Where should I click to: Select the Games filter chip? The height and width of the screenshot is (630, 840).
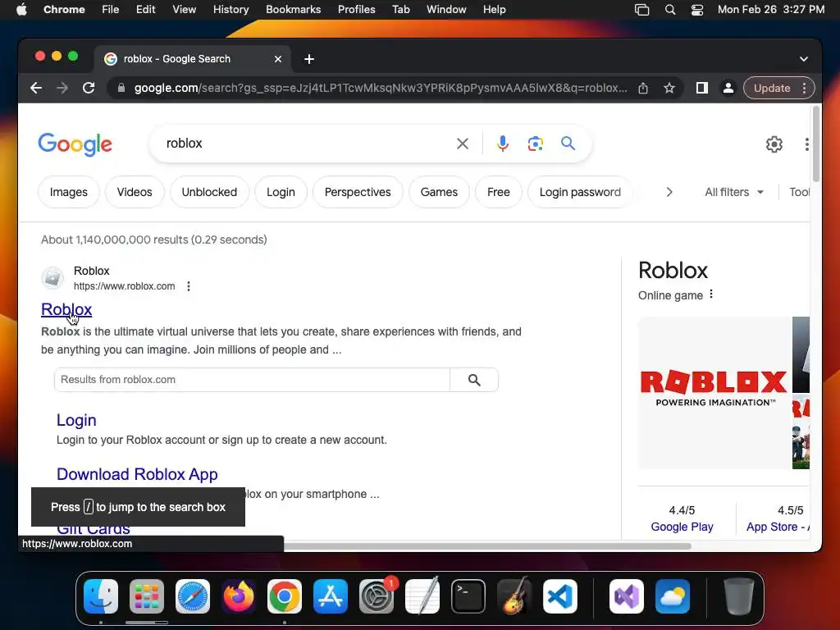(x=439, y=192)
